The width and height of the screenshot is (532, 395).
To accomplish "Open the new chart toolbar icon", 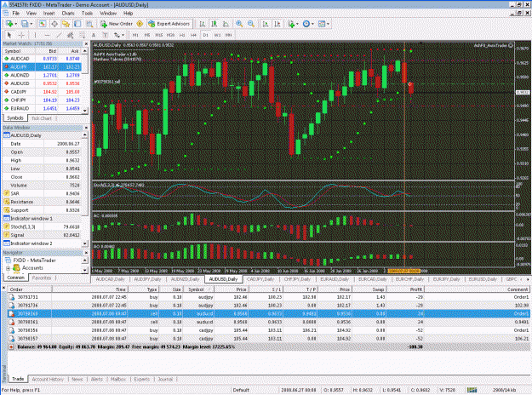I will tap(9, 24).
